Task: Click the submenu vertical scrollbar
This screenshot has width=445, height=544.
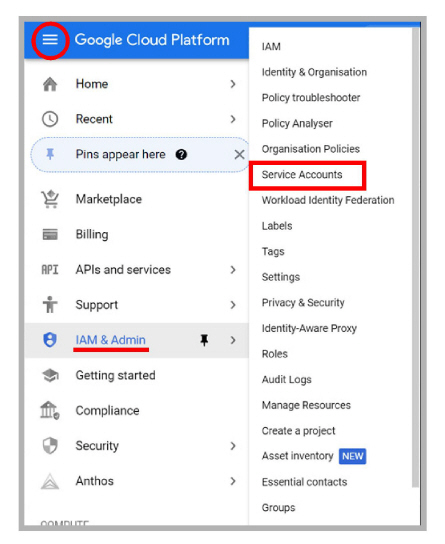Action: click(415, 257)
